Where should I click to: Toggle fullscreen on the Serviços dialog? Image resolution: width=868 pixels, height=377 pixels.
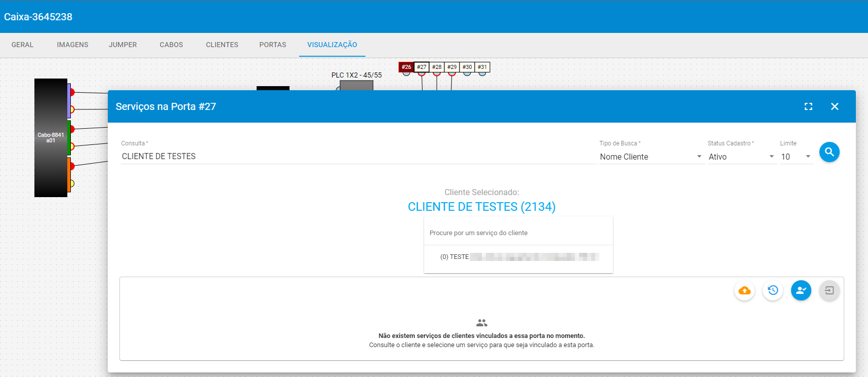click(808, 106)
